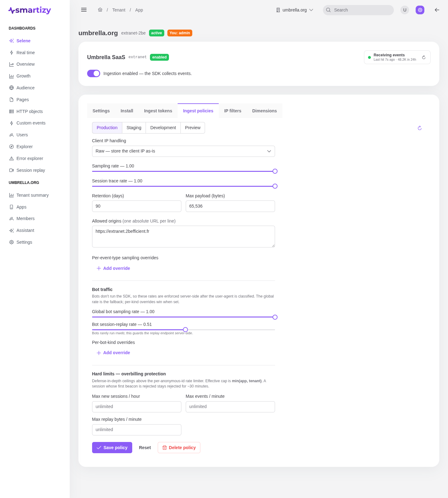Click the Explorer compass icon
The width and height of the screenshot is (448, 498).
tap(12, 147)
